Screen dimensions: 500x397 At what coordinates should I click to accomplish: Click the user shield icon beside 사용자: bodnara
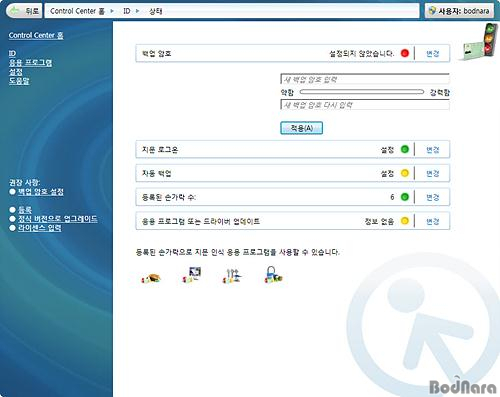(x=432, y=11)
